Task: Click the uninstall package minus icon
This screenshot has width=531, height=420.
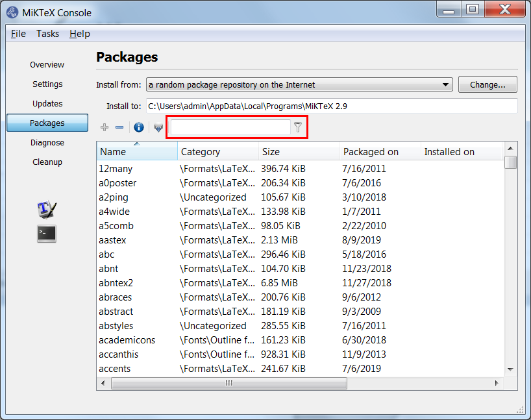Action: [119, 127]
